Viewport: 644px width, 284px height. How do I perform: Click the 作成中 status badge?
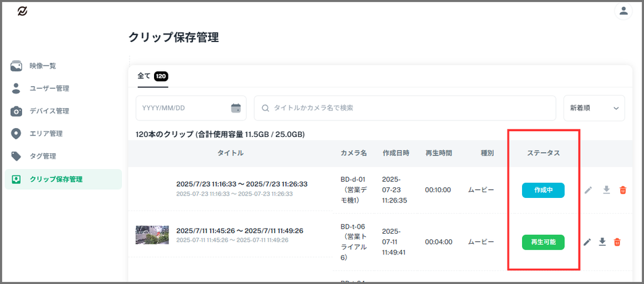pos(543,190)
